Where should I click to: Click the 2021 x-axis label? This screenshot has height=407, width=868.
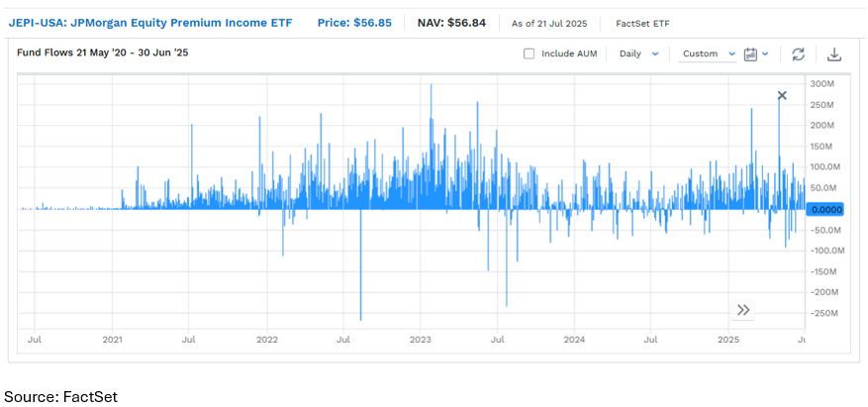[x=113, y=338]
